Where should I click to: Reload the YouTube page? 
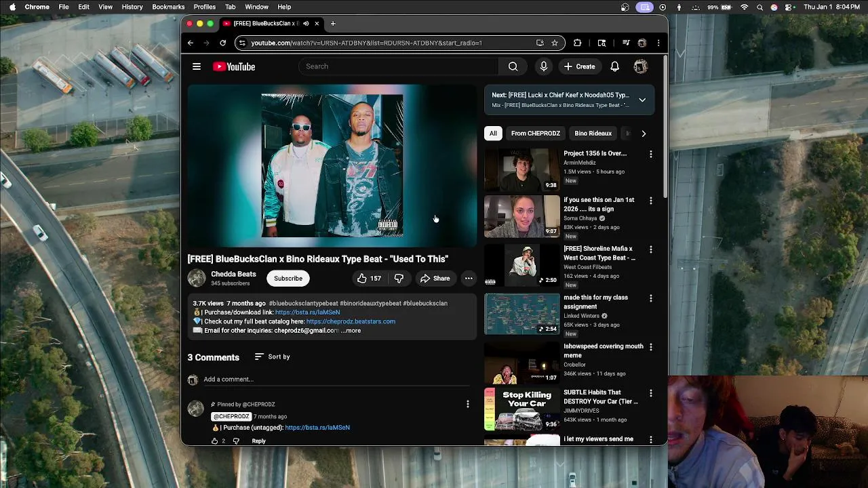click(222, 43)
